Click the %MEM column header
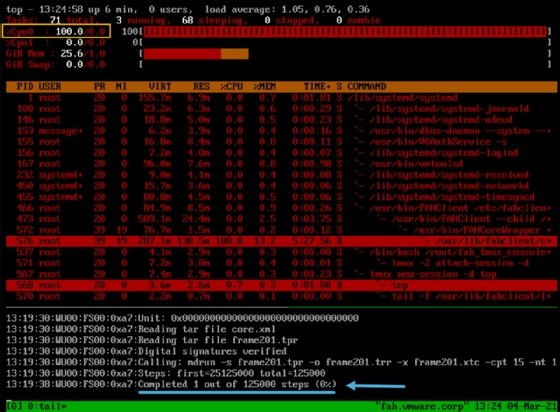Image resolution: width=560 pixels, height=412 pixels. point(264,86)
